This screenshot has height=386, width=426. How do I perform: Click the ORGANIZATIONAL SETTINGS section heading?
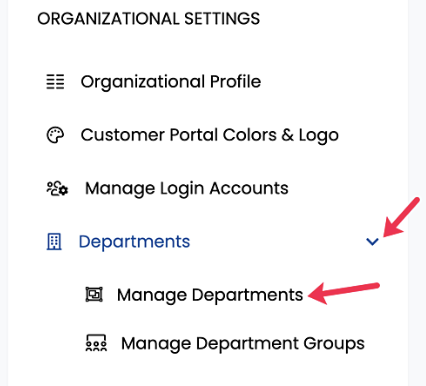tap(149, 19)
